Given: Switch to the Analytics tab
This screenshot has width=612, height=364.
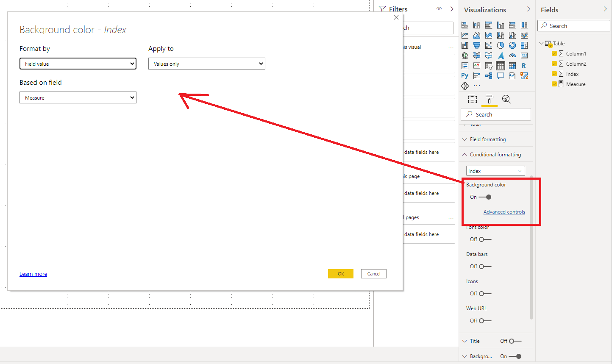Looking at the screenshot, I should (x=506, y=99).
